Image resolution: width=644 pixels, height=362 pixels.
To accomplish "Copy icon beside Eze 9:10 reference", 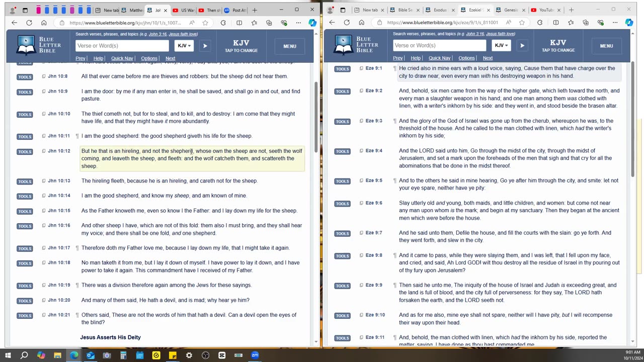I will pyautogui.click(x=361, y=315).
